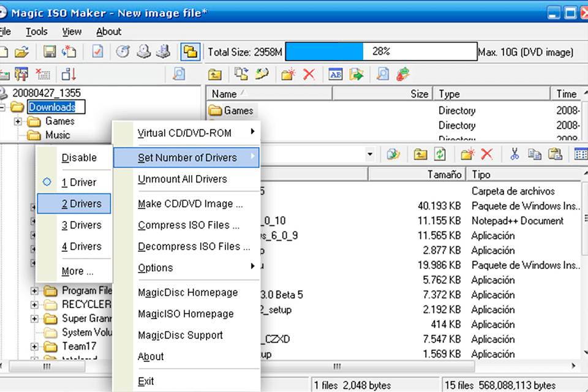Screen dimensions: 588x392
Task: Choose Compress ISO Files ...
Action: pyautogui.click(x=186, y=225)
